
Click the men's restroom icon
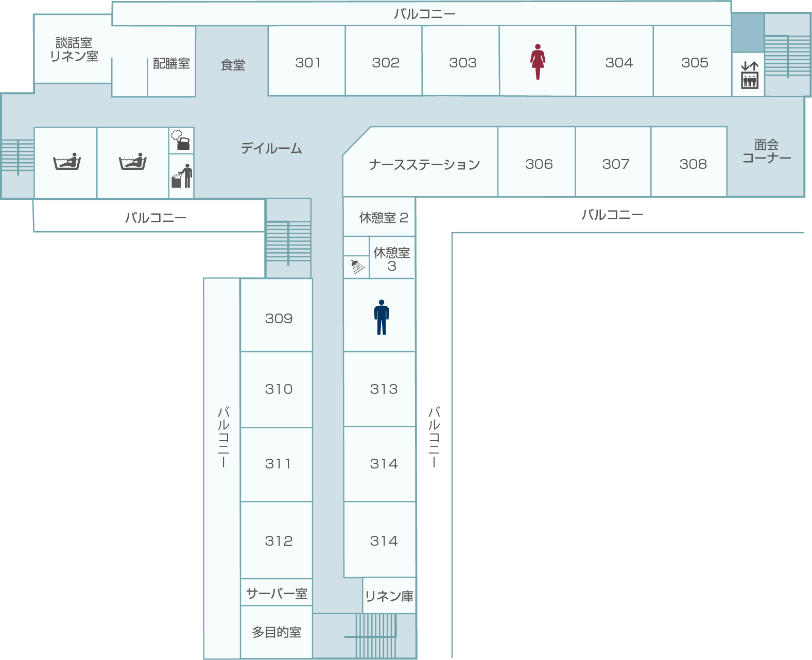382,317
